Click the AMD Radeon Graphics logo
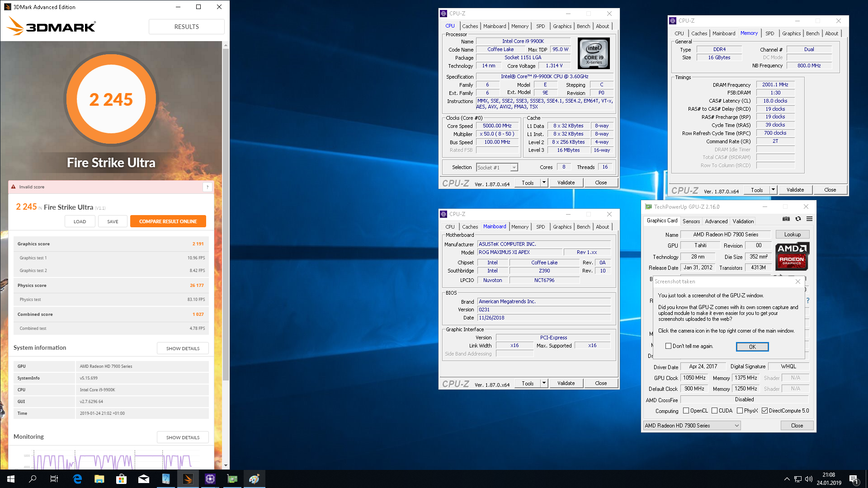 click(792, 256)
